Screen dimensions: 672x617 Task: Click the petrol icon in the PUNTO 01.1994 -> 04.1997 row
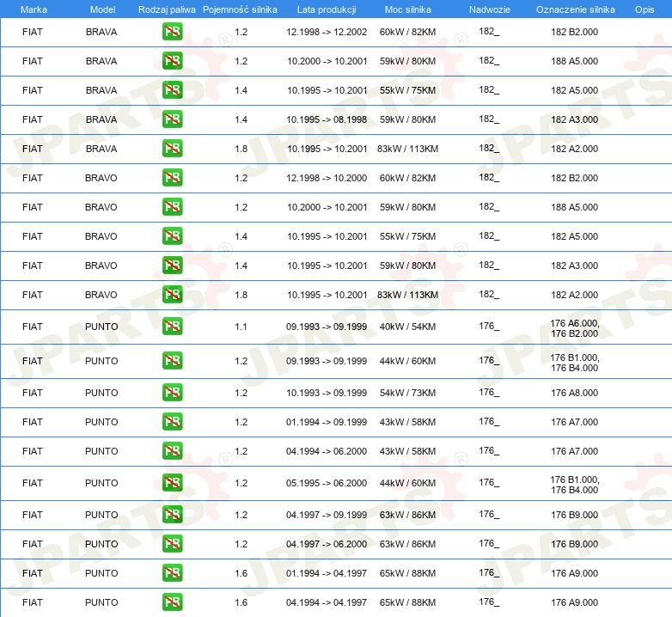pos(172,573)
